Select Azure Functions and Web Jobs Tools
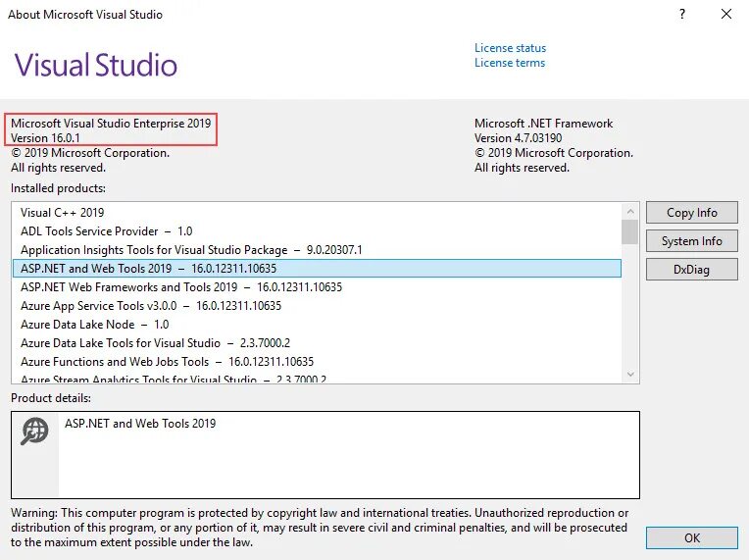 [x=317, y=362]
